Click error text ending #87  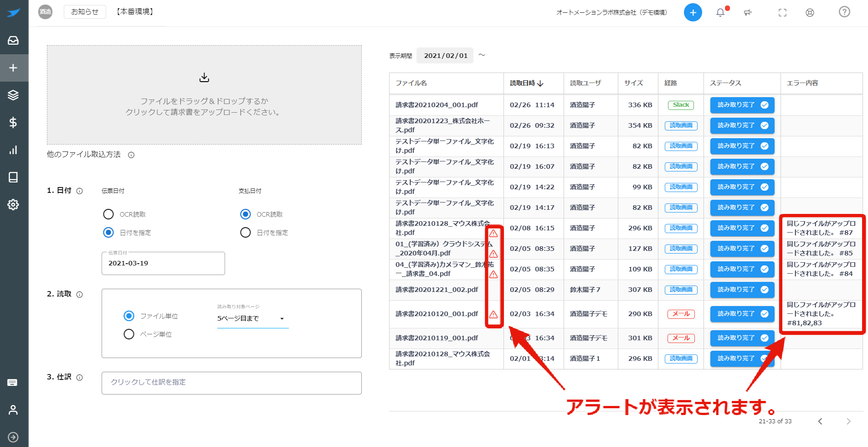[x=821, y=228]
